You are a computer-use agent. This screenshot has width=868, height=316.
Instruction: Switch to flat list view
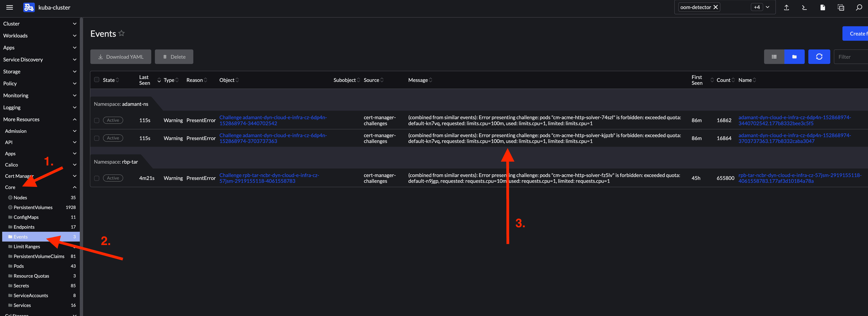point(774,57)
